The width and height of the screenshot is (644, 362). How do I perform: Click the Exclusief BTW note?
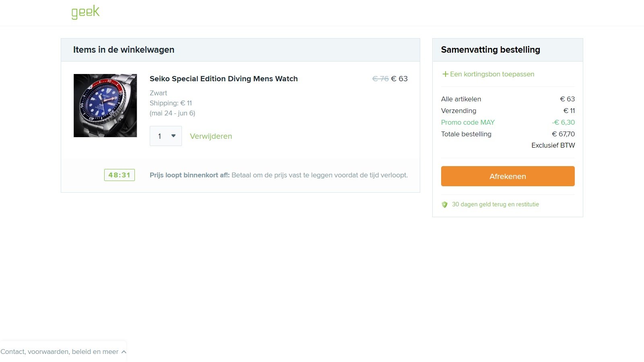[x=553, y=145]
